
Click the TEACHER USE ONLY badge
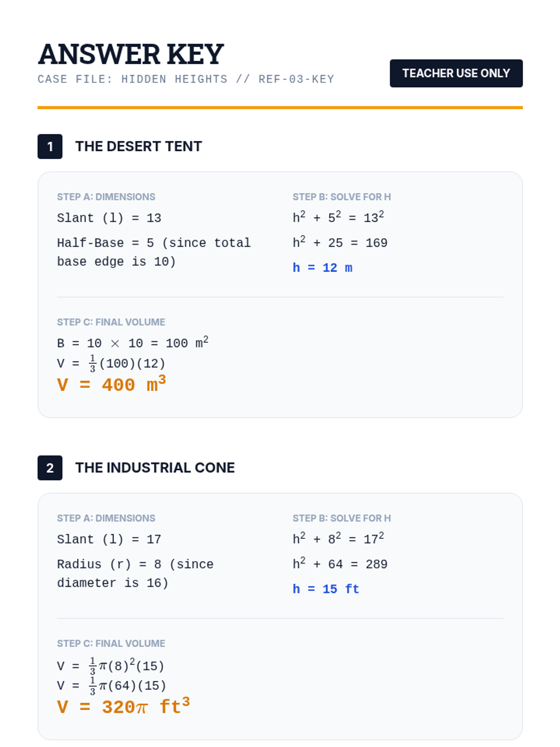456,73
